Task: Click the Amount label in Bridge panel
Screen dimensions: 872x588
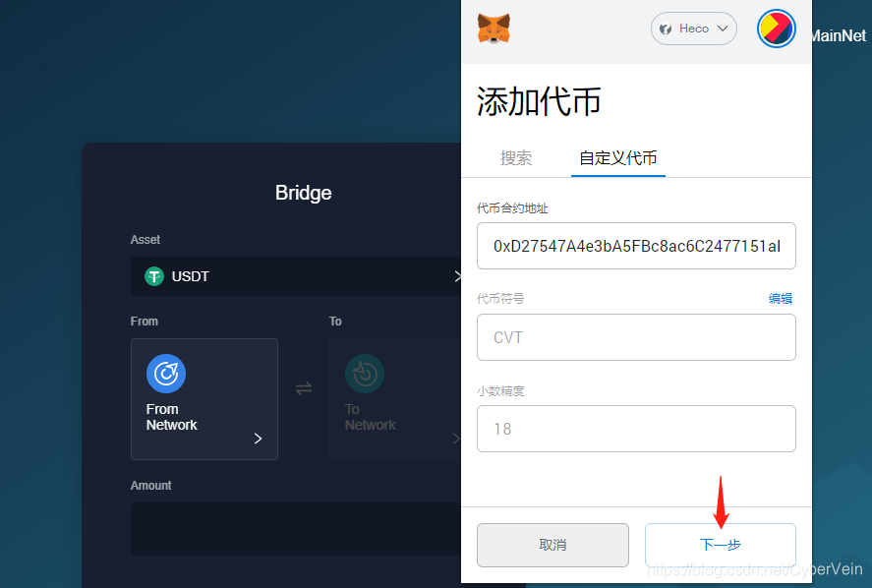Action: pyautogui.click(x=150, y=486)
